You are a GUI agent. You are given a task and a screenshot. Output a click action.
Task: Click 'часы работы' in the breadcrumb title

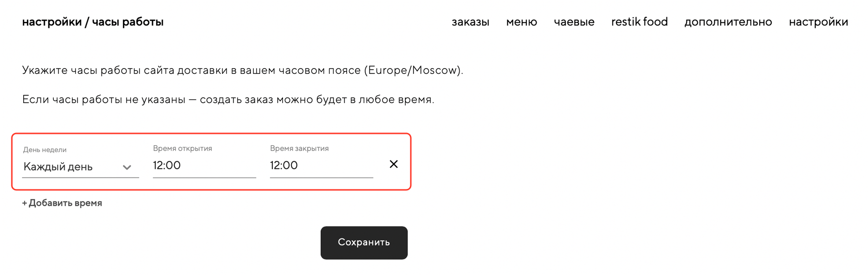tap(127, 22)
